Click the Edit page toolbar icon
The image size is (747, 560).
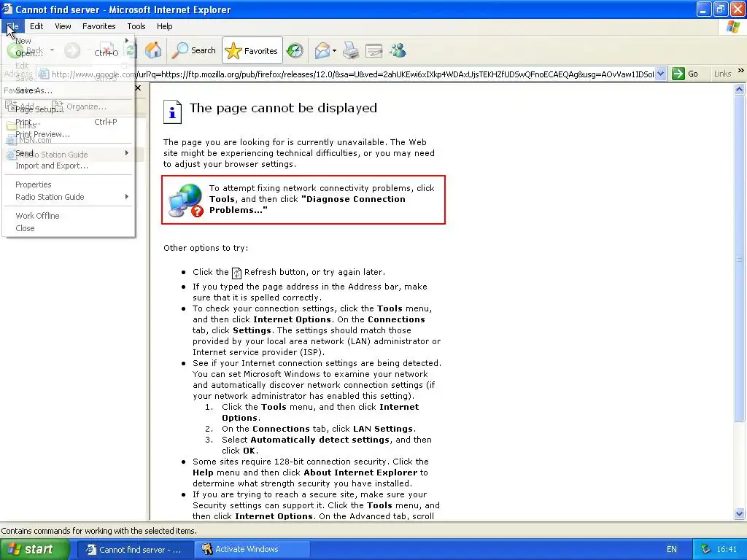click(374, 50)
